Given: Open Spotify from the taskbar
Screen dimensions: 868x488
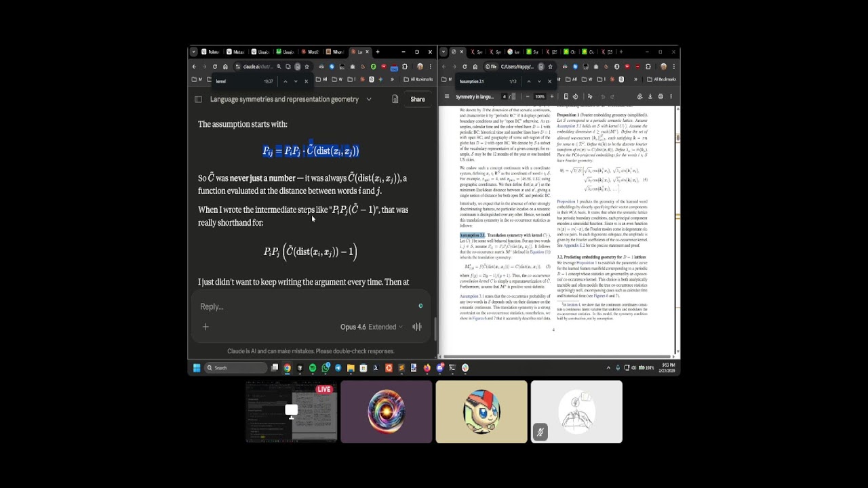Looking at the screenshot, I should [313, 367].
